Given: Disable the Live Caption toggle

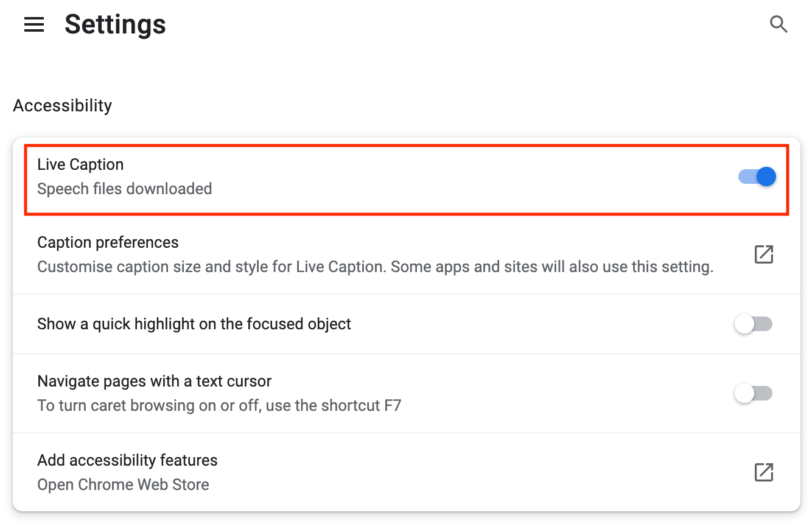Looking at the screenshot, I should (x=757, y=177).
